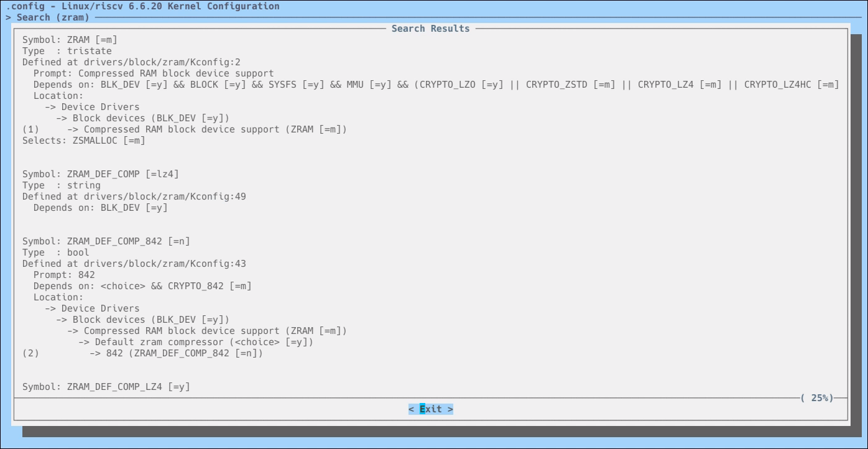
Task: Select the 'Symbol: ZRAM_DEF_COMP_842 [=n]' line
Action: click(106, 241)
